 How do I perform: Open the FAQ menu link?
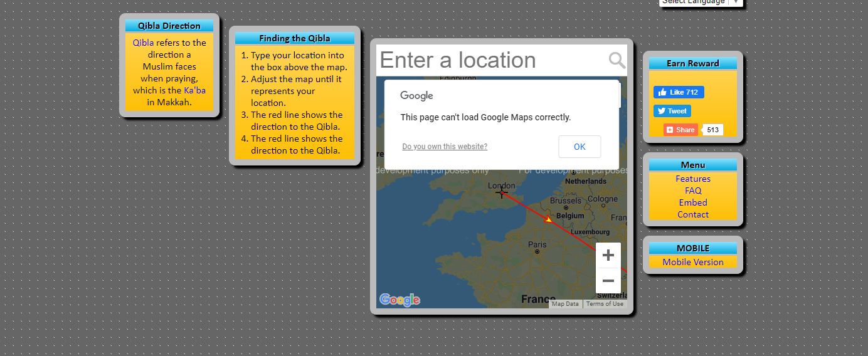pyautogui.click(x=693, y=191)
